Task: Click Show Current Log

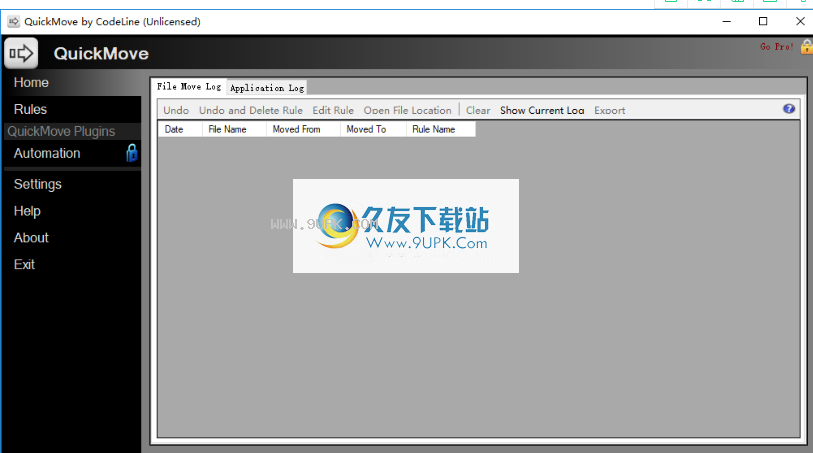Action: point(542,110)
